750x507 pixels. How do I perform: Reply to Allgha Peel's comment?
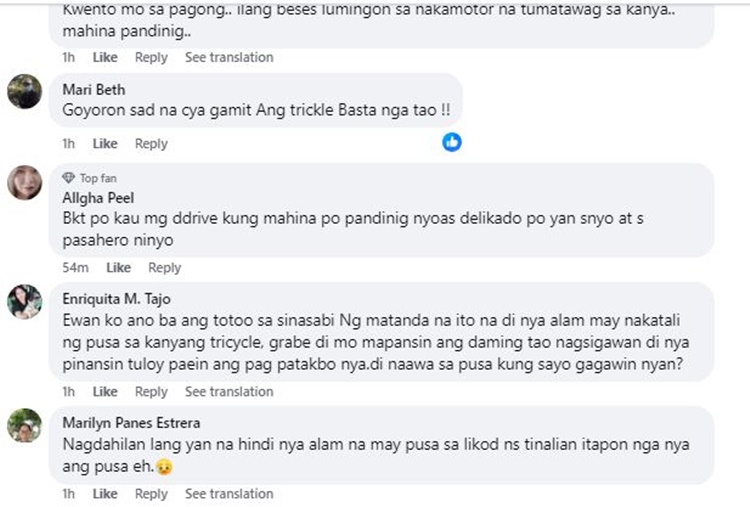point(165,267)
